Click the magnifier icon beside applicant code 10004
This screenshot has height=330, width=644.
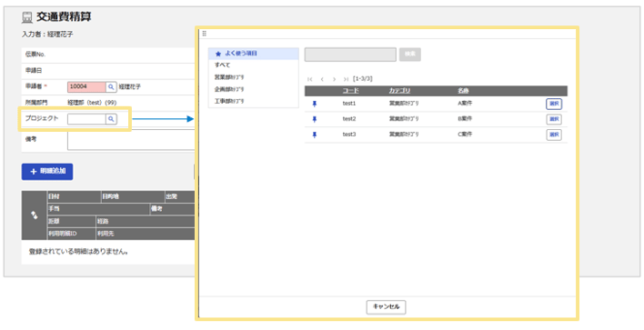coord(111,87)
